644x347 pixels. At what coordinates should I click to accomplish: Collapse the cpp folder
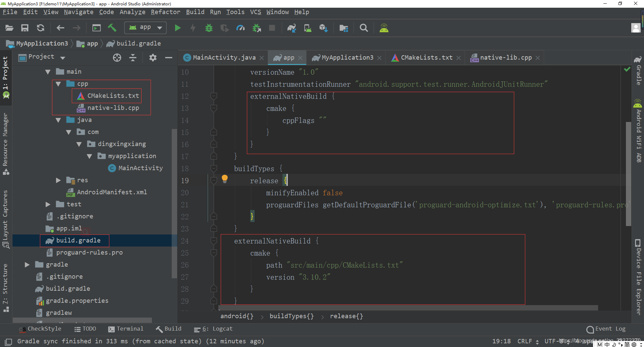(58, 84)
